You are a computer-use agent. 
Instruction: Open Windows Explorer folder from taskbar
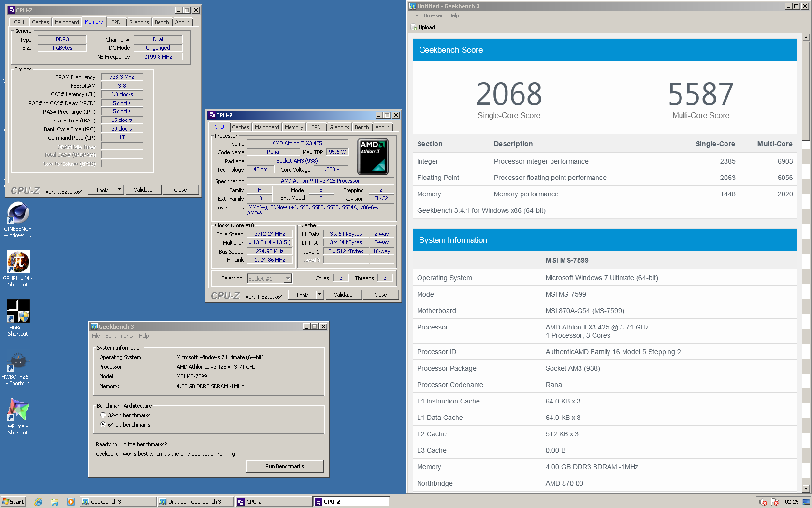pos(55,502)
